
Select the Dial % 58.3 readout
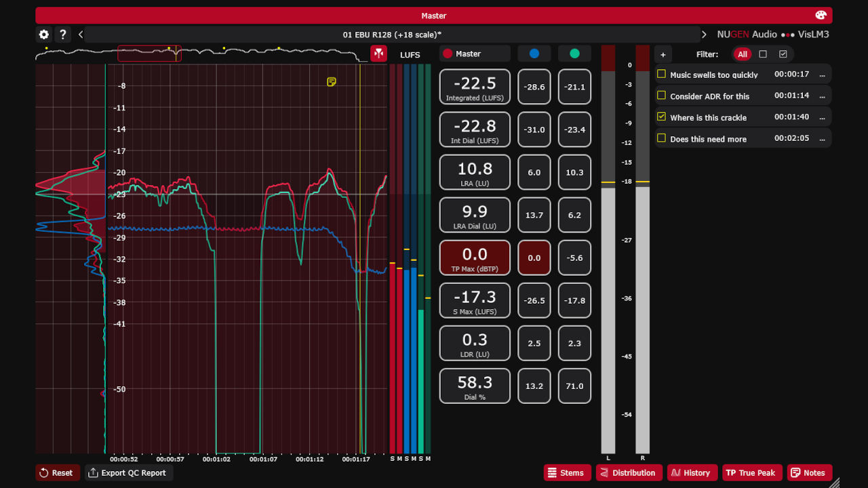[475, 386]
